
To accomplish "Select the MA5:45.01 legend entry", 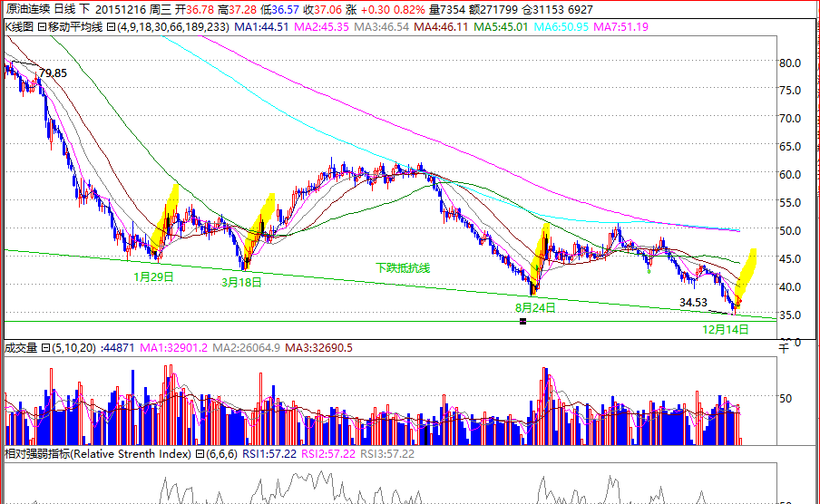I will coord(501,27).
